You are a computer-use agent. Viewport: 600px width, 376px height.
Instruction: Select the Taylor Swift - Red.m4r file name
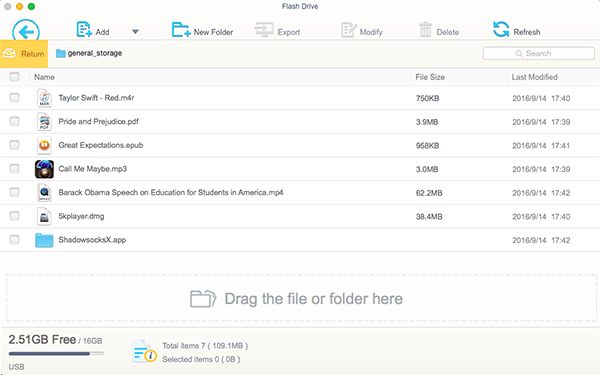96,98
